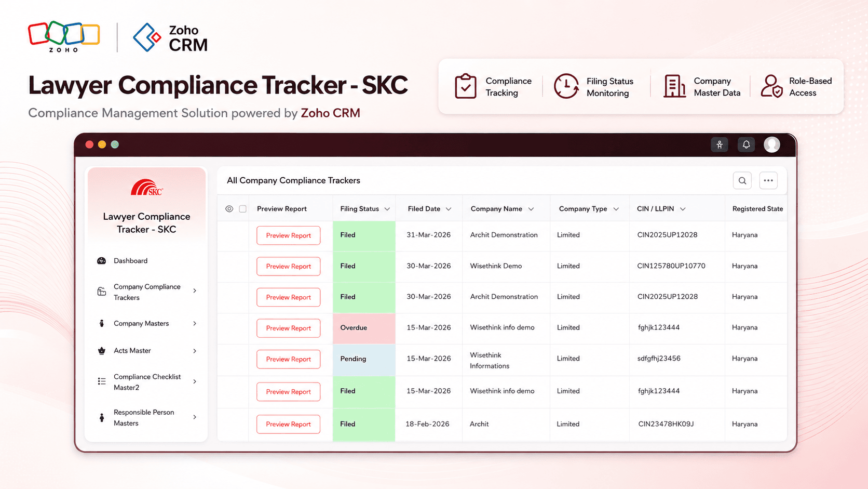
Task: Select Company Masters menu item
Action: click(x=141, y=323)
